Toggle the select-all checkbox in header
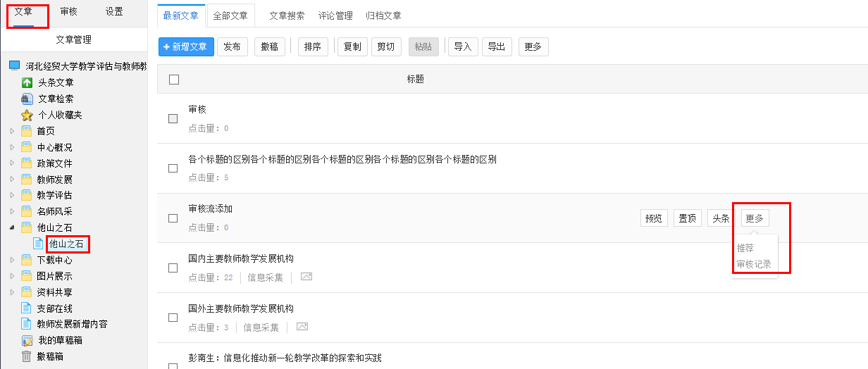 pyautogui.click(x=174, y=80)
